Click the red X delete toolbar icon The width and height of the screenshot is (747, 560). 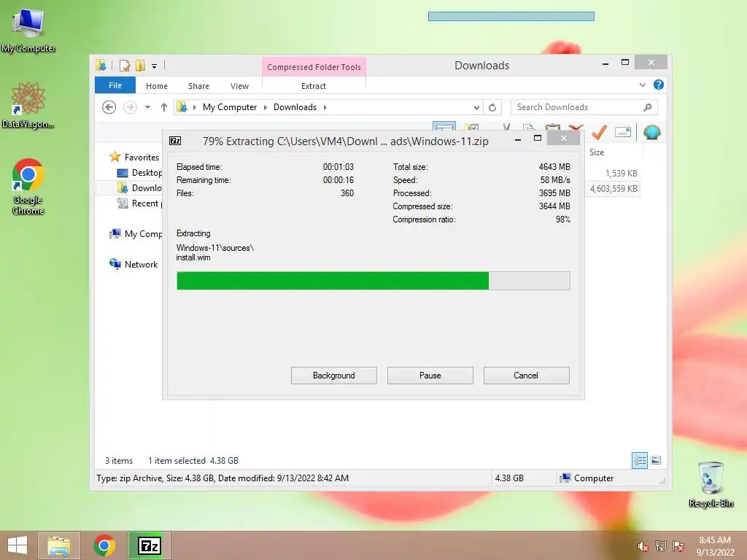coord(576,128)
